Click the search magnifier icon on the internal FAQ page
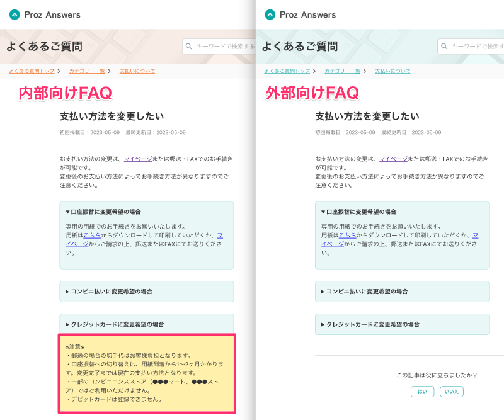Image resolution: width=504 pixels, height=420 pixels. 189,47
